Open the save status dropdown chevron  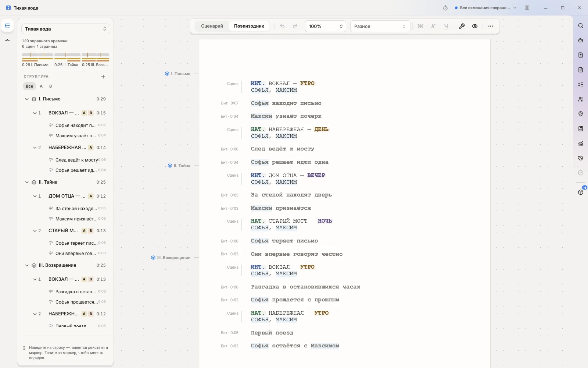515,8
